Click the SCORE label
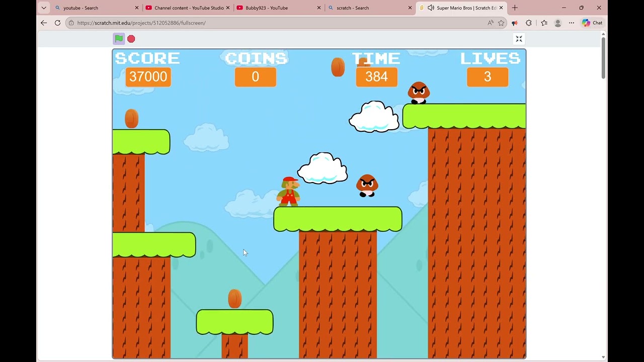This screenshot has height=362, width=644. (x=147, y=58)
